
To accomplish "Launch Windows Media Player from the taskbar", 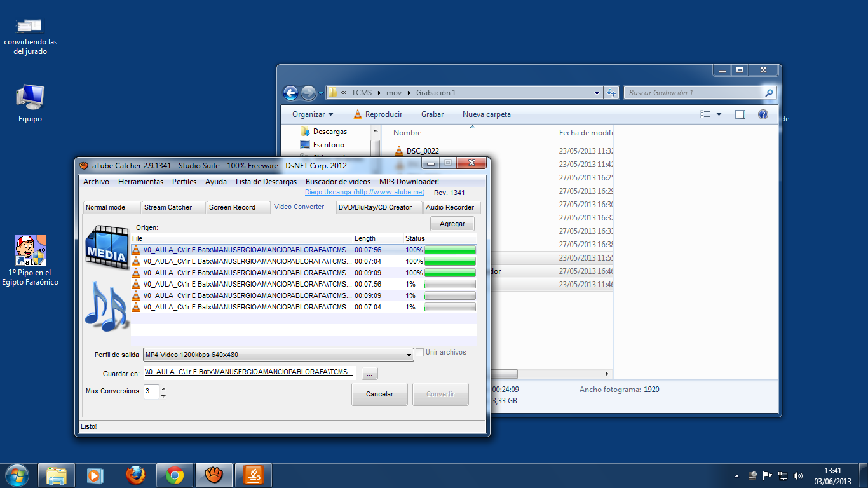I will pos(95,475).
